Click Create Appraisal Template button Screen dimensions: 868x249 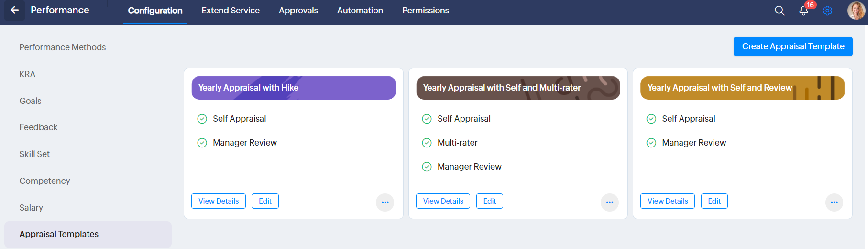793,46
